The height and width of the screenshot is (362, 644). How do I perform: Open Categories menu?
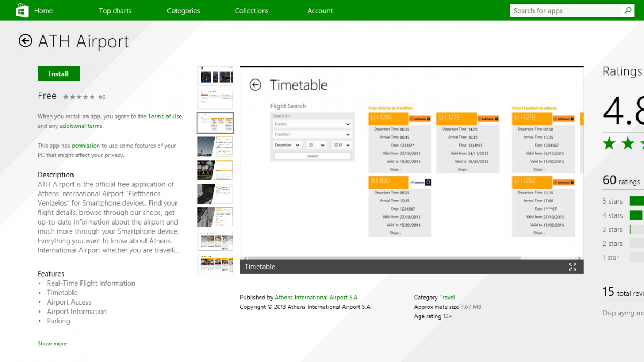point(184,11)
